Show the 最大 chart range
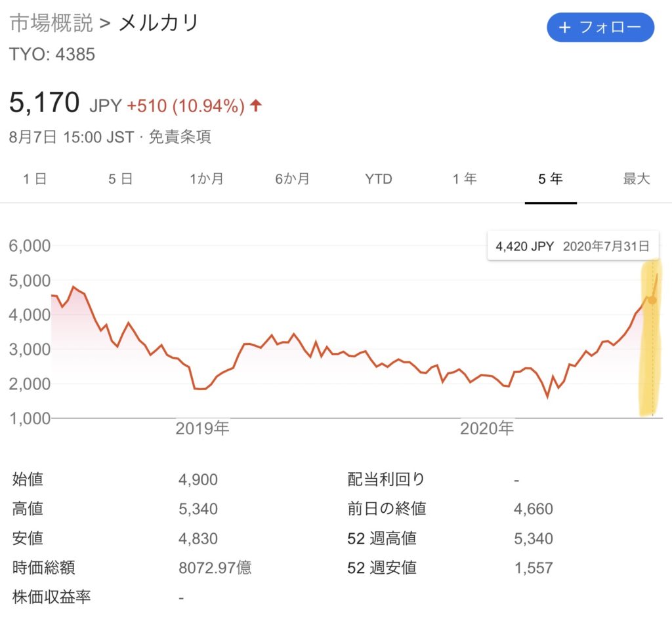 pyautogui.click(x=636, y=178)
